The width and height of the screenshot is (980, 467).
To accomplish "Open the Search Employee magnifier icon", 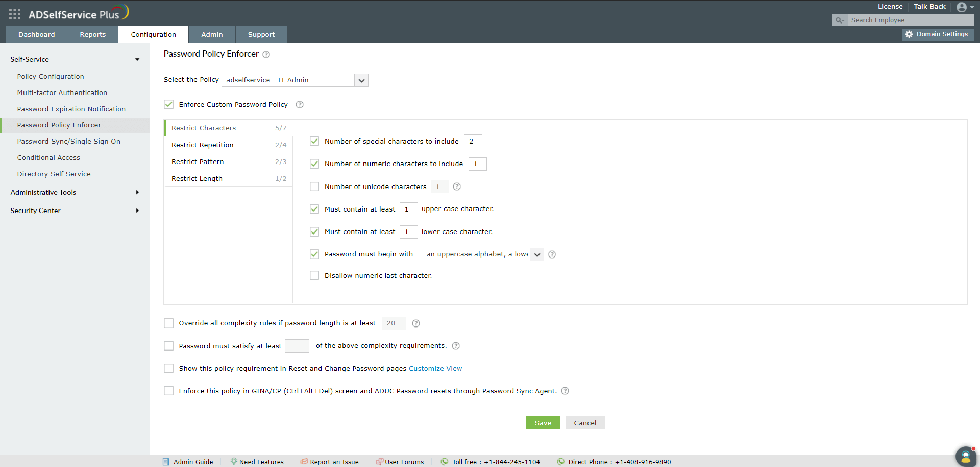I will click(840, 20).
